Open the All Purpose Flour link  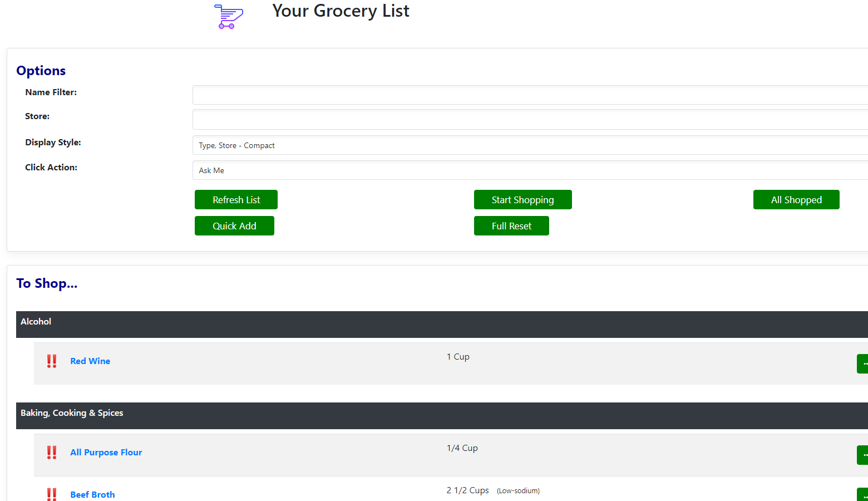tap(106, 453)
